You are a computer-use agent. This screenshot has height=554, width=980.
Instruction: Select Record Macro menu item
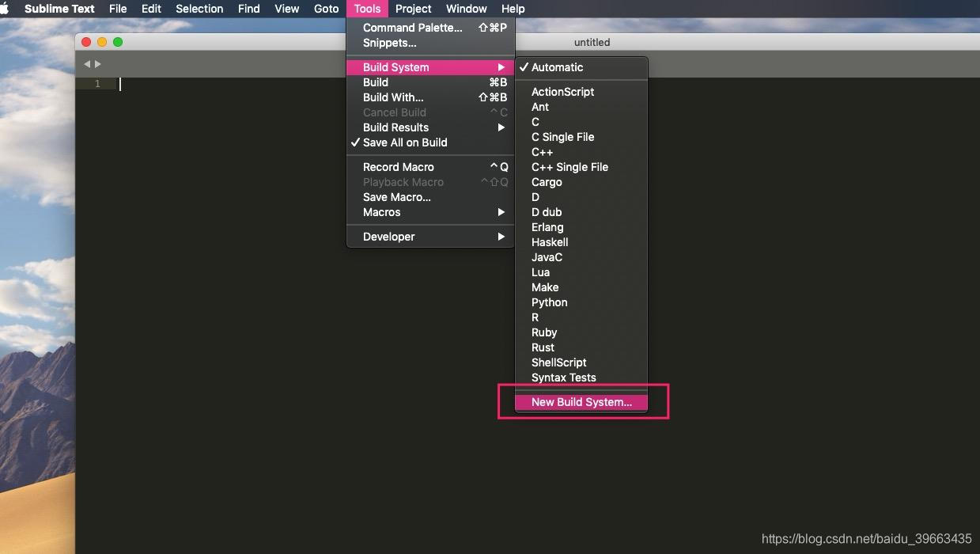[430, 167]
